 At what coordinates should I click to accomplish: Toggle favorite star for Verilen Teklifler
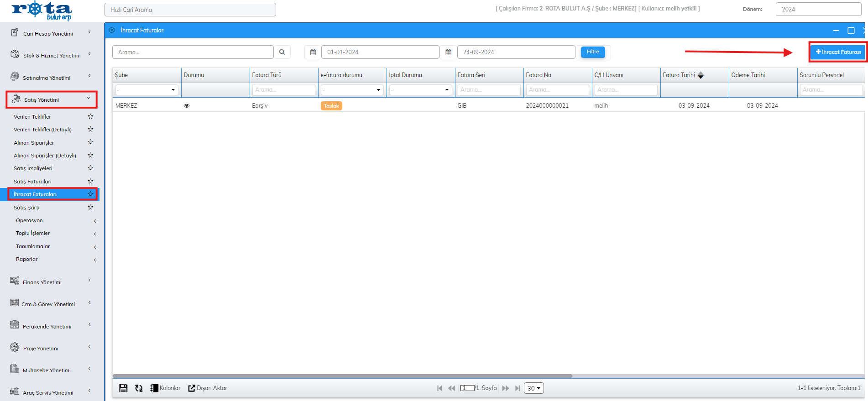90,116
